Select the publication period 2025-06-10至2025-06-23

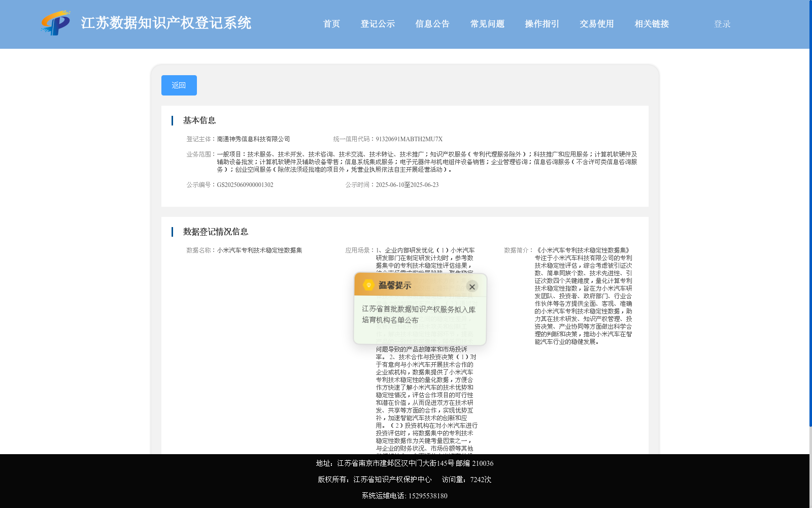point(407,185)
